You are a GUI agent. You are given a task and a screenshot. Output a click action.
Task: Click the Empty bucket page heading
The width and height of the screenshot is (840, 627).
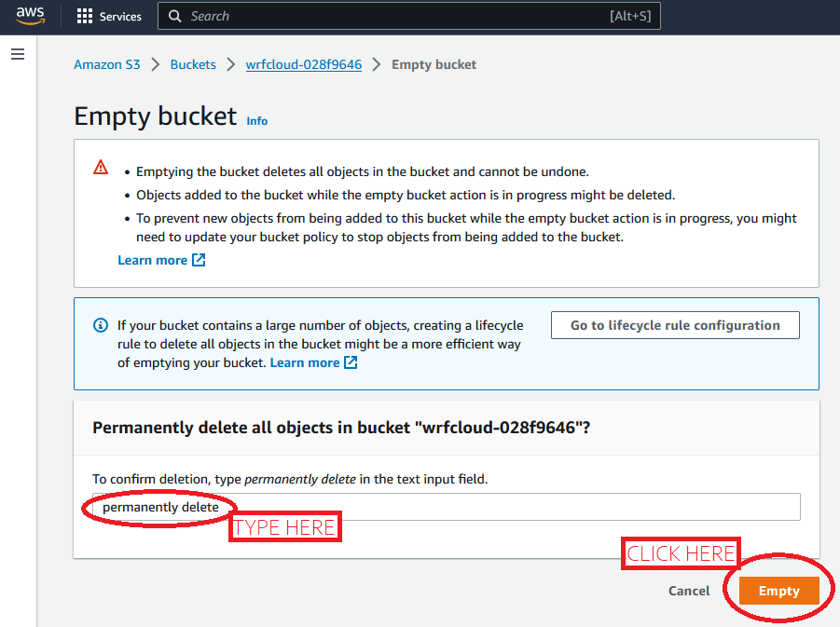pos(156,116)
